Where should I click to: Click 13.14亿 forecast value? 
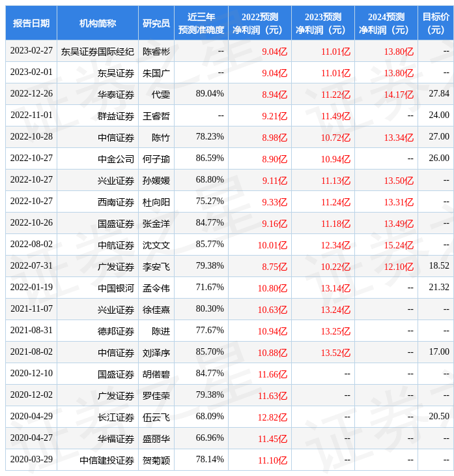tap(335, 289)
